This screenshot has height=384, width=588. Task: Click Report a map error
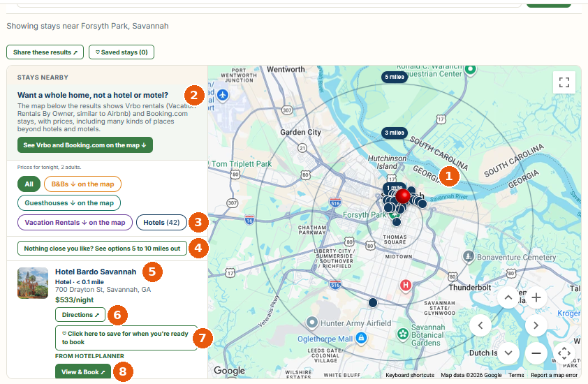coord(554,375)
